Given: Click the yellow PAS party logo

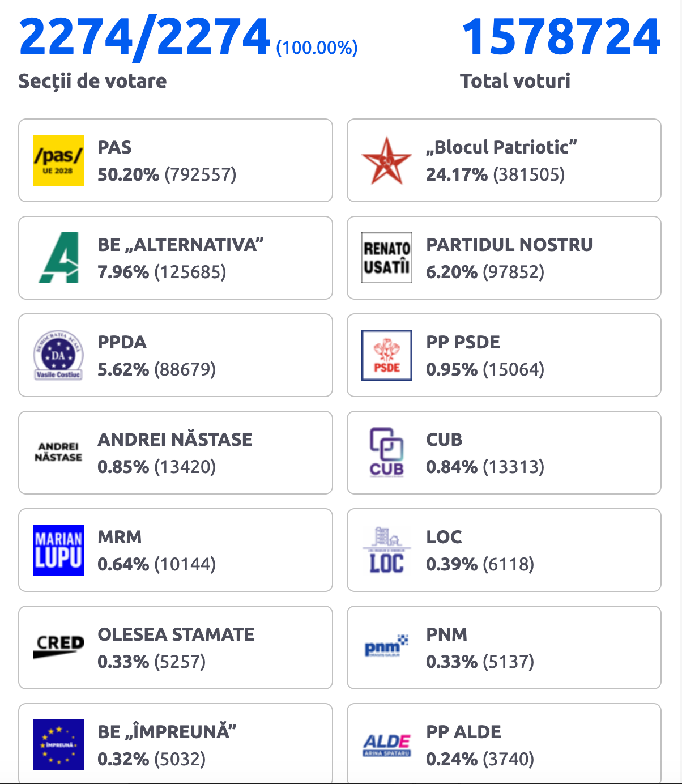Looking at the screenshot, I should pyautogui.click(x=58, y=160).
